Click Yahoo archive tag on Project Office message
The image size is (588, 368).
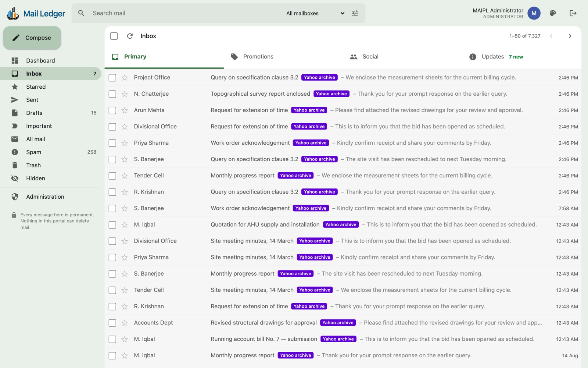point(319,78)
